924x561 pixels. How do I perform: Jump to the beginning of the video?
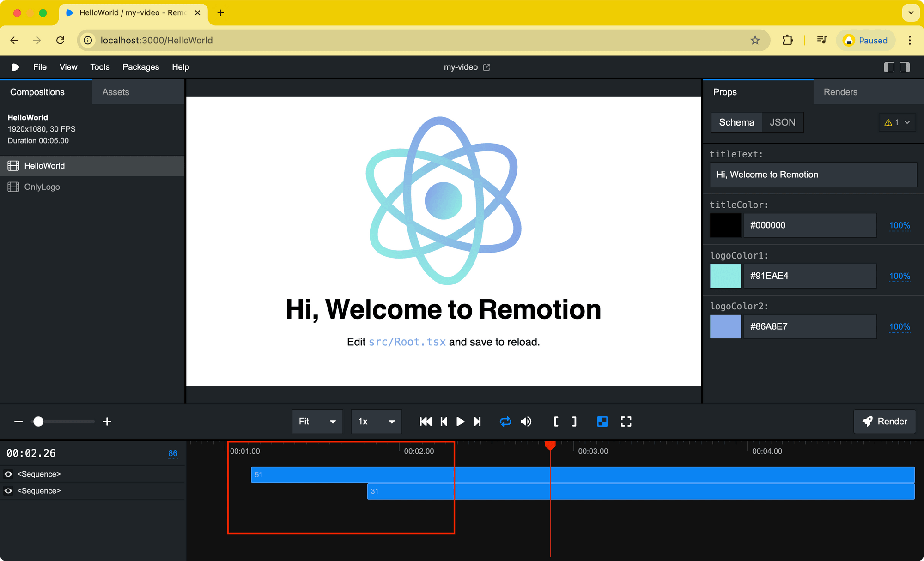click(x=426, y=422)
